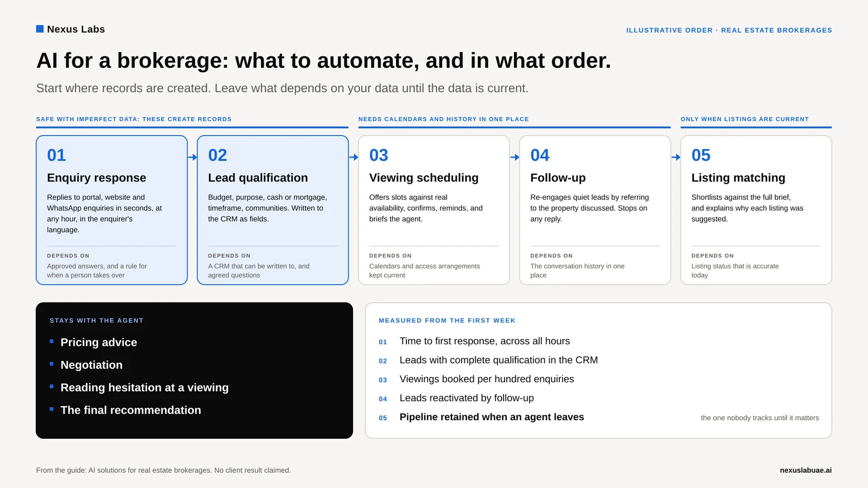Click the step number 03 in the Viewing scheduling card
The height and width of the screenshot is (488, 868).
point(379,155)
